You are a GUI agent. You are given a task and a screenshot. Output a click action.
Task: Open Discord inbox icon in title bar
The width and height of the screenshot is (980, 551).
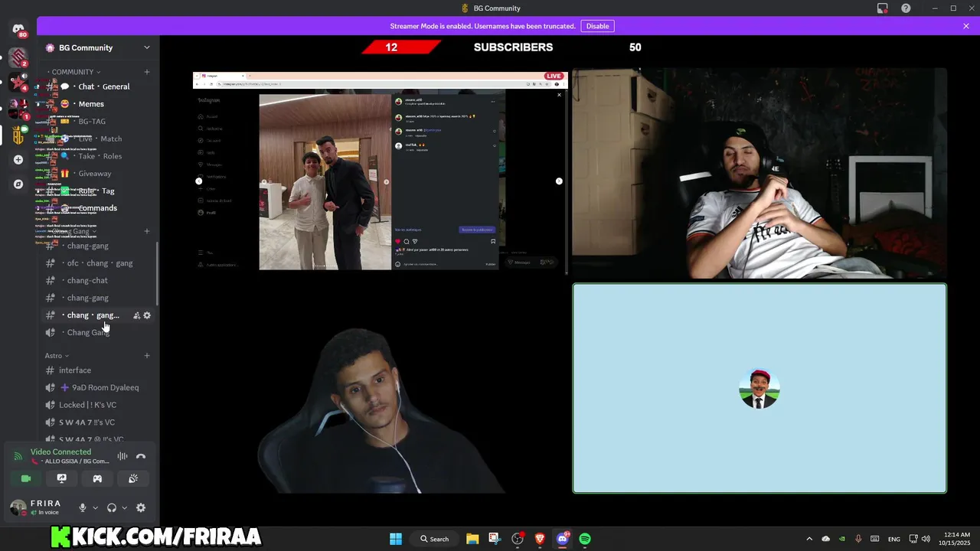point(883,8)
